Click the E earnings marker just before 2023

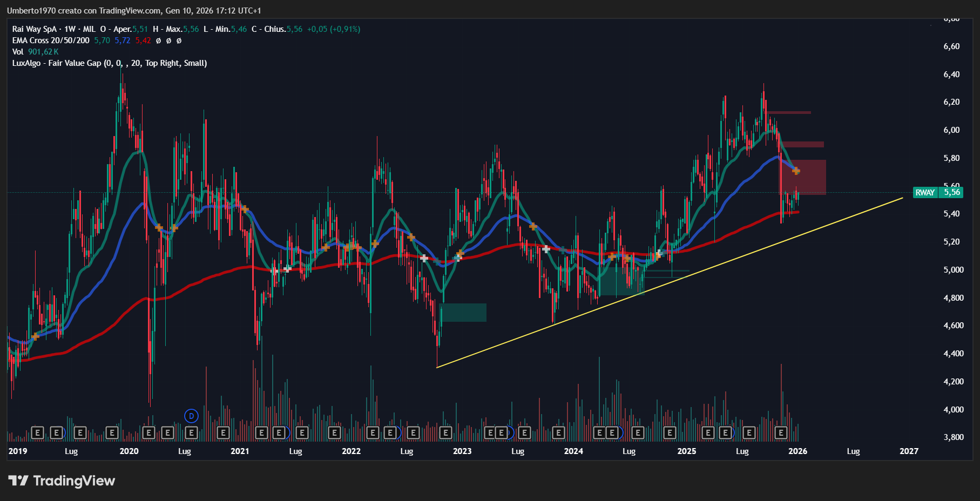click(445, 432)
